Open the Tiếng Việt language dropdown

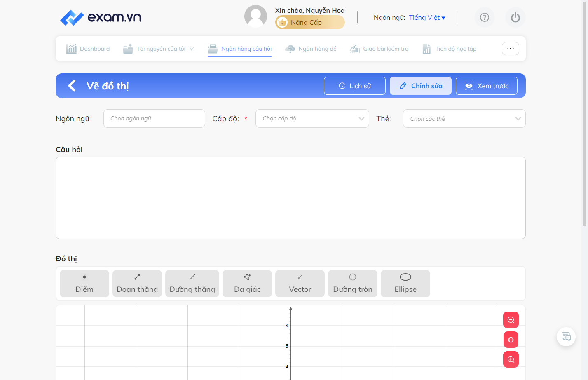pyautogui.click(x=427, y=18)
